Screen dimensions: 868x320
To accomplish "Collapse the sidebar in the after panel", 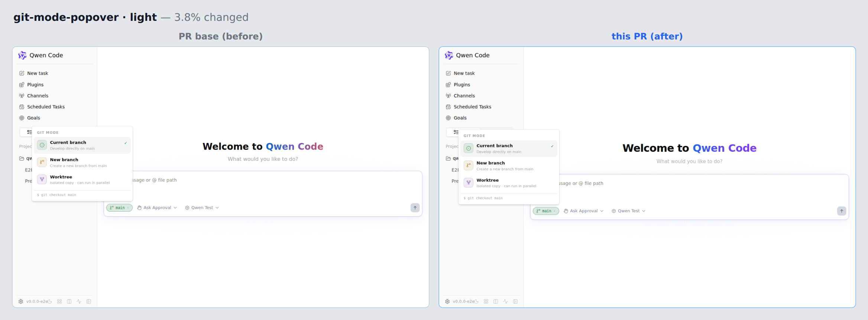I will [515, 301].
